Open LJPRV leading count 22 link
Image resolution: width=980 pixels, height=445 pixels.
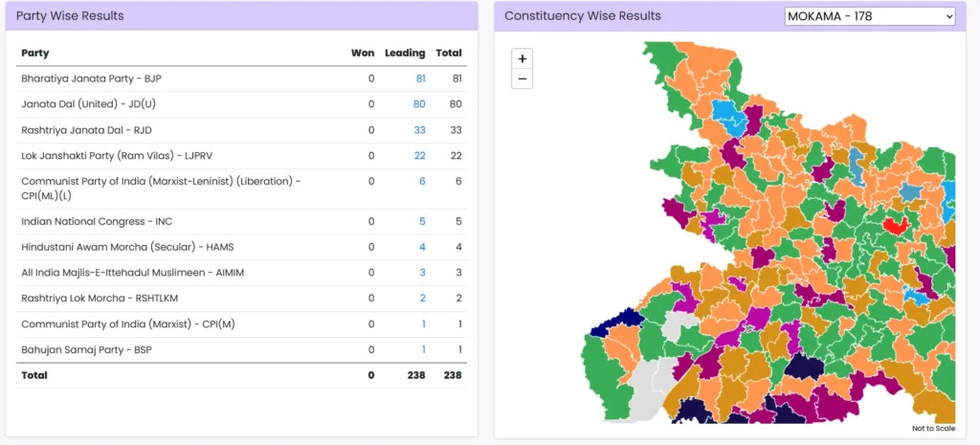click(x=419, y=156)
